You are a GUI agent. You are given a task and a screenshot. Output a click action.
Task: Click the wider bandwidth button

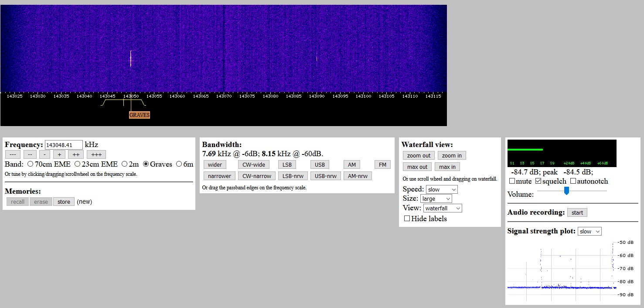click(x=215, y=164)
